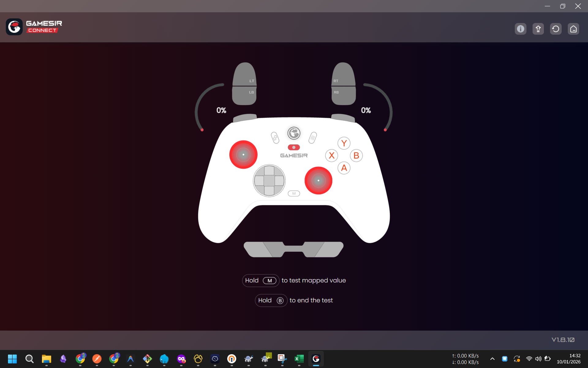Show hidden icons in system tray
Viewport: 588px width, 368px height.
pyautogui.click(x=492, y=359)
